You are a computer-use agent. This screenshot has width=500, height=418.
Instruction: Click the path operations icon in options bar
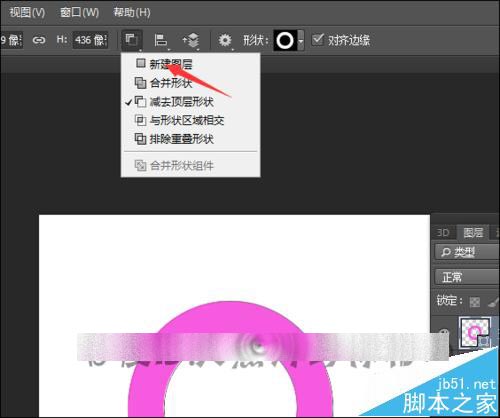click(132, 40)
